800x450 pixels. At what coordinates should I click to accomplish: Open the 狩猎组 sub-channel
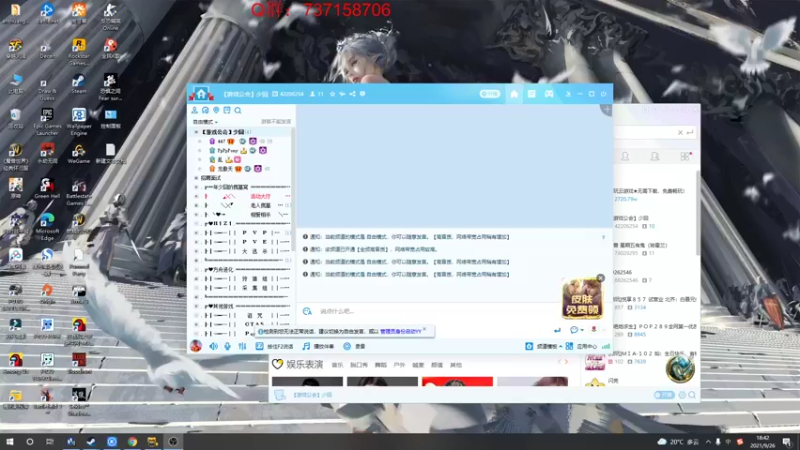(254, 279)
